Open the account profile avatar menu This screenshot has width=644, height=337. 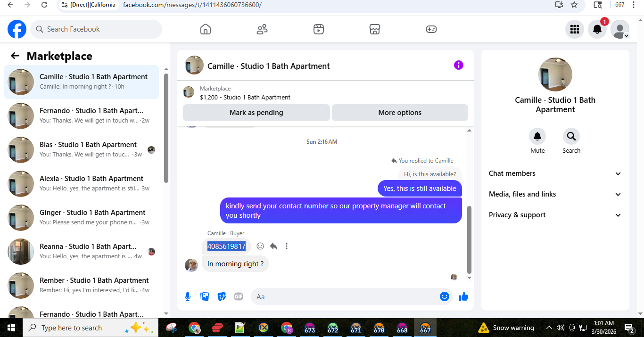point(620,29)
